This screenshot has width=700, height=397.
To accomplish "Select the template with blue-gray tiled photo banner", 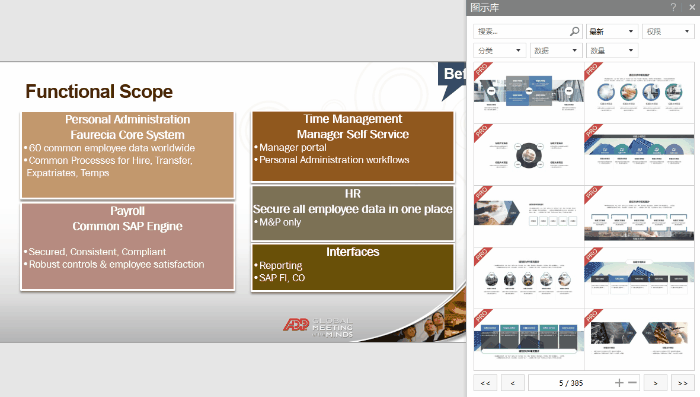I will tap(529, 93).
